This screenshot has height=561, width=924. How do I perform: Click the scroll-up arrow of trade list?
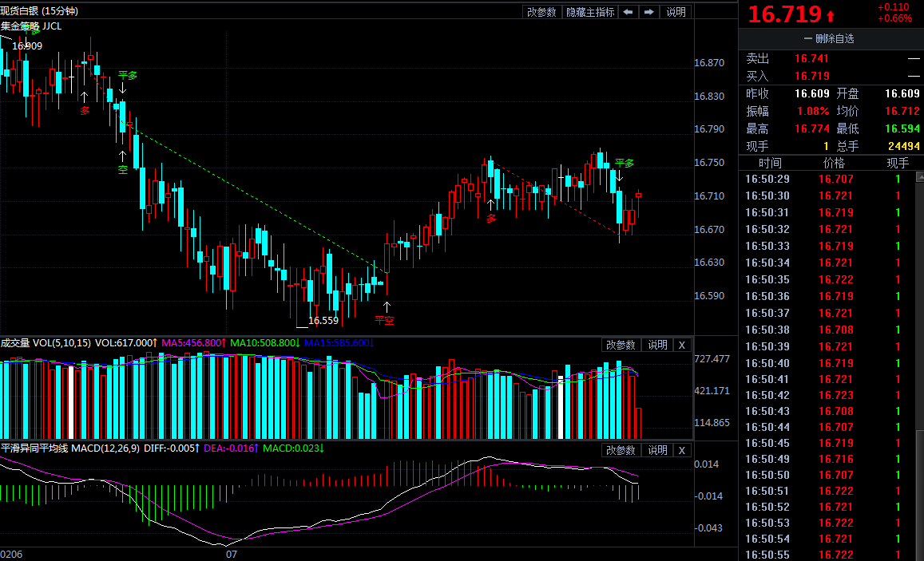pyautogui.click(x=920, y=176)
